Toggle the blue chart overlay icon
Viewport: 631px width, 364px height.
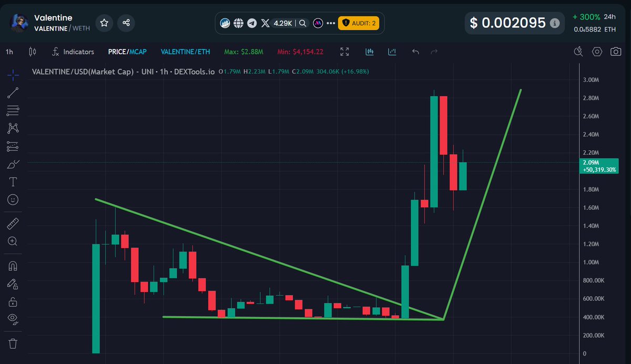pos(392,51)
